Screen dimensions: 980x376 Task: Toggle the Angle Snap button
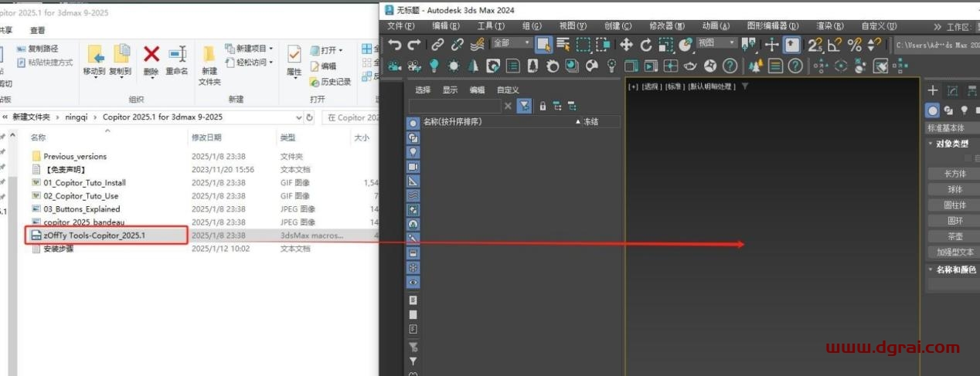[835, 44]
